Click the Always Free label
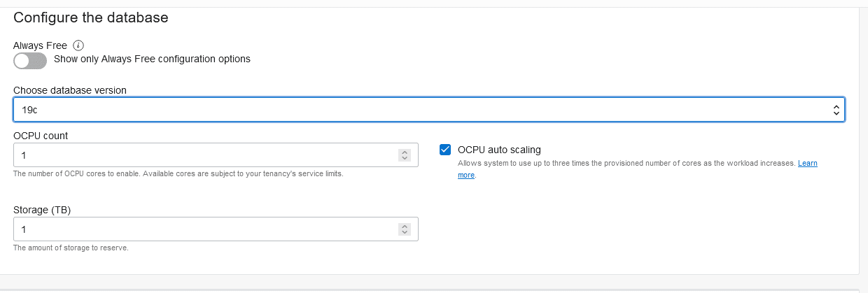Image resolution: width=868 pixels, height=293 pixels. (40, 45)
